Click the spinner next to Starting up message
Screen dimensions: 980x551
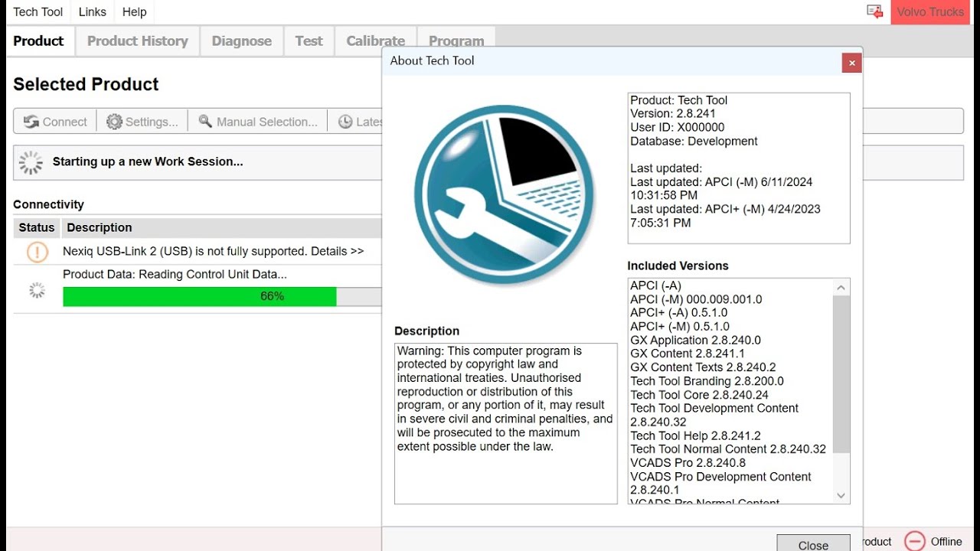(x=31, y=162)
